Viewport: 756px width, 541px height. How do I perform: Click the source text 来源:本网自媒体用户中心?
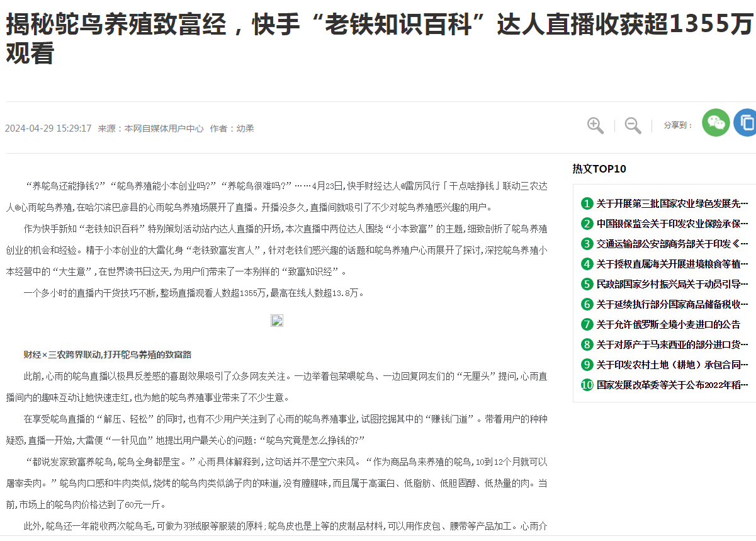pyautogui.click(x=150, y=128)
